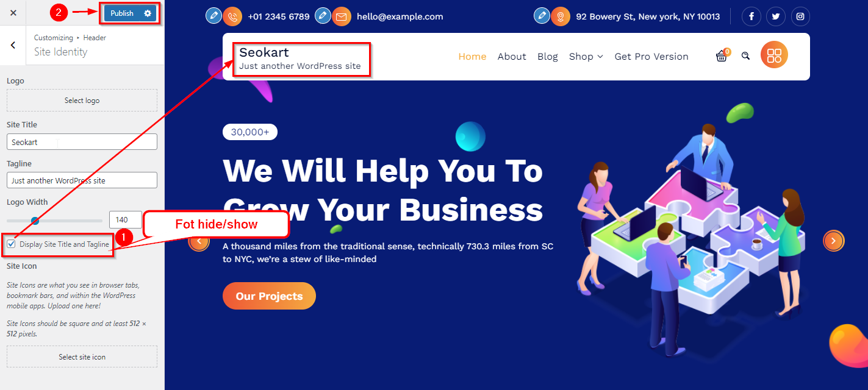This screenshot has width=868, height=390.
Task: Click the Publish button
Action: pyautogui.click(x=122, y=13)
